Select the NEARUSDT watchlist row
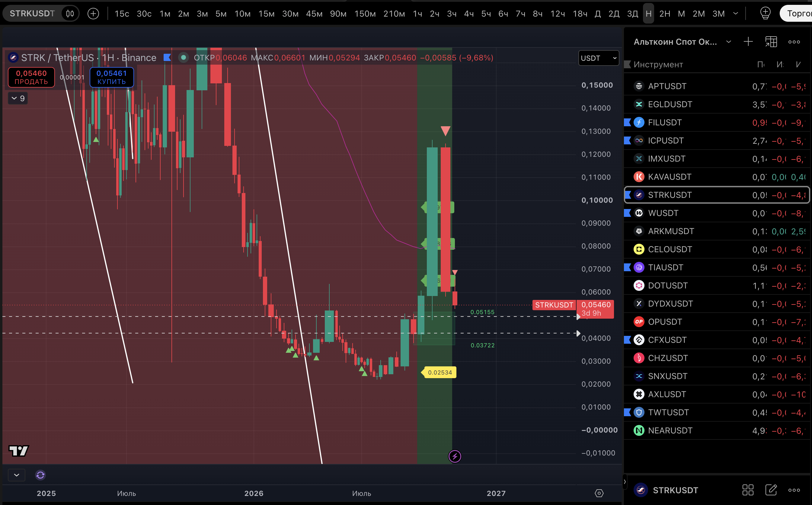 [x=718, y=430]
